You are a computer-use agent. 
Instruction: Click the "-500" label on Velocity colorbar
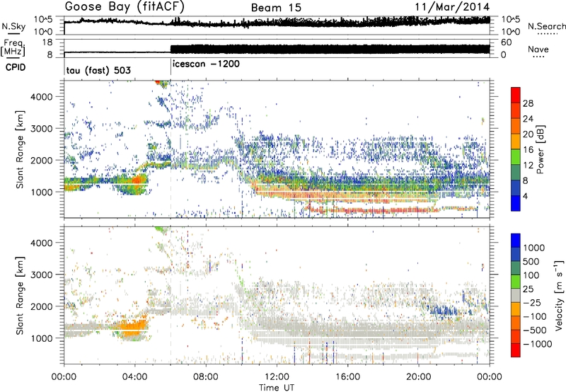[x=535, y=330]
